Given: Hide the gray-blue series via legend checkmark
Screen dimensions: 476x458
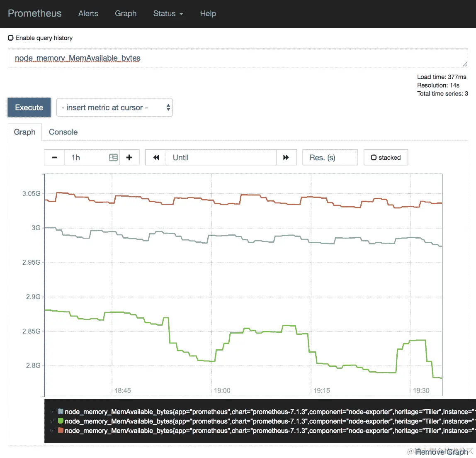Looking at the screenshot, I should 53,412.
